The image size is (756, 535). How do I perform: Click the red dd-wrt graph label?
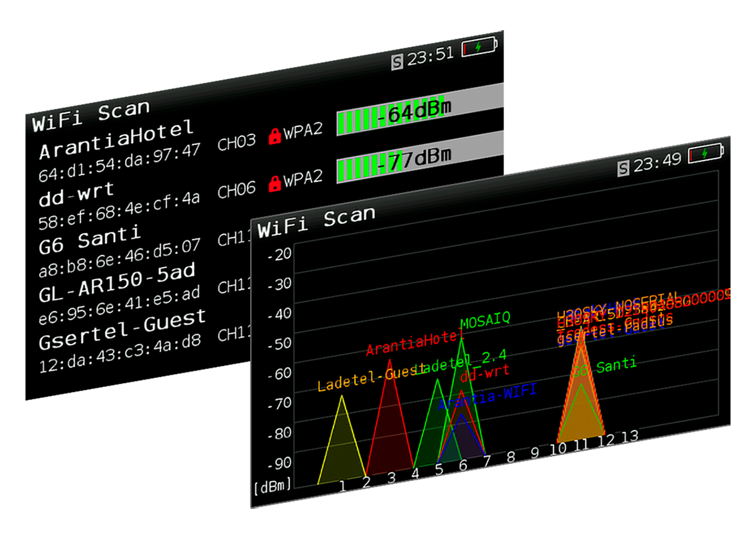point(485,373)
